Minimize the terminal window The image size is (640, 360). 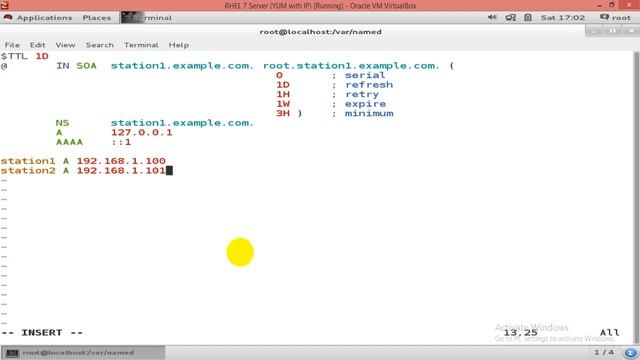point(594,31)
